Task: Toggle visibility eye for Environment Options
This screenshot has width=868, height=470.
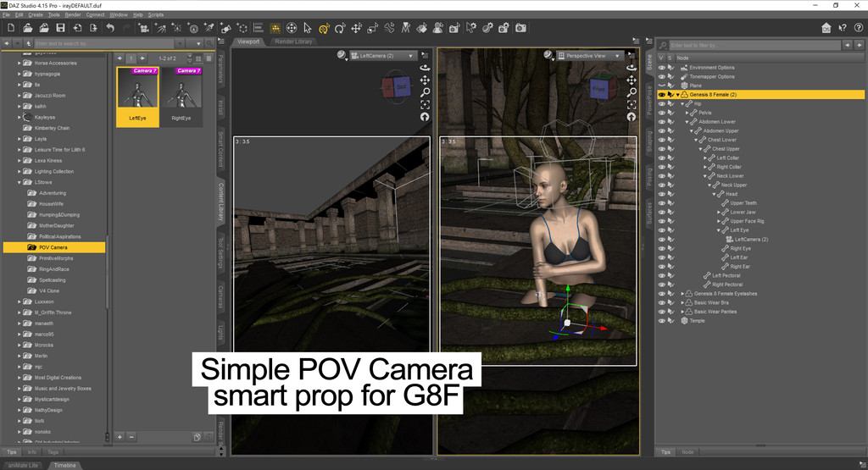Action: click(x=661, y=68)
